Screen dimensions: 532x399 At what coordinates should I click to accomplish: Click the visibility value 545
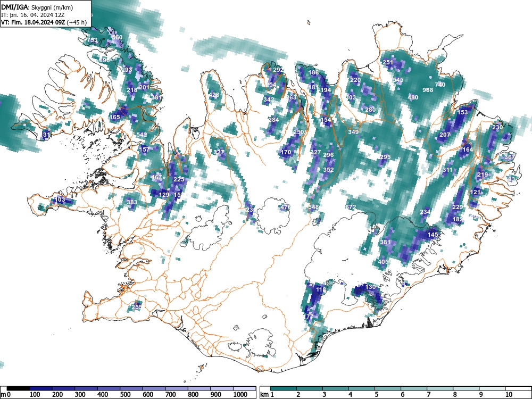398,80
